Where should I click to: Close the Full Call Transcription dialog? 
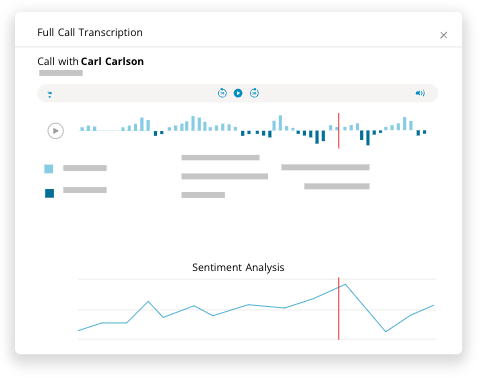coord(443,35)
